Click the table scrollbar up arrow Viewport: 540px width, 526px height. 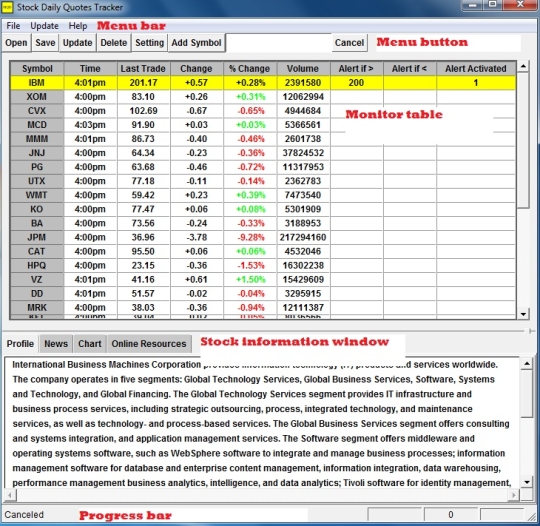[x=523, y=66]
